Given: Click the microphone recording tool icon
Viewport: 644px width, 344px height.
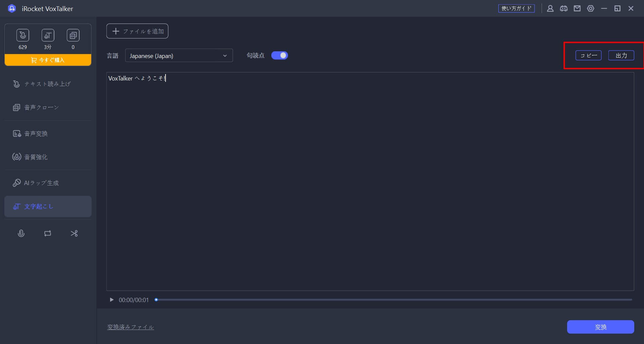Looking at the screenshot, I should point(21,233).
